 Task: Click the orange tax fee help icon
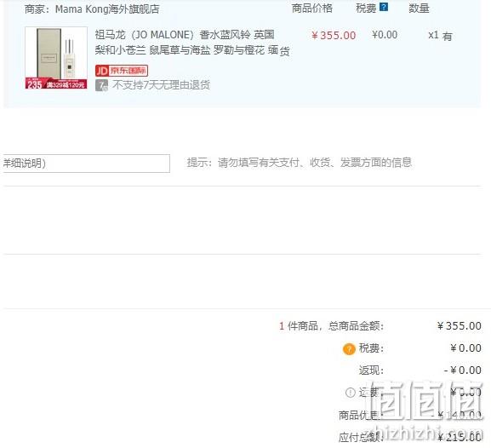349,348
